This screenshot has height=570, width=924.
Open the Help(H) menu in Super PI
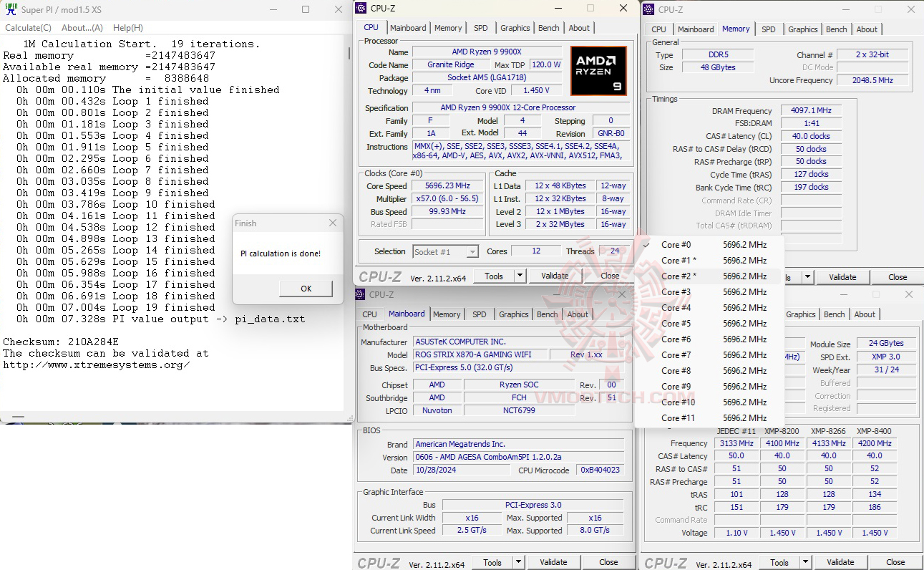128,28
